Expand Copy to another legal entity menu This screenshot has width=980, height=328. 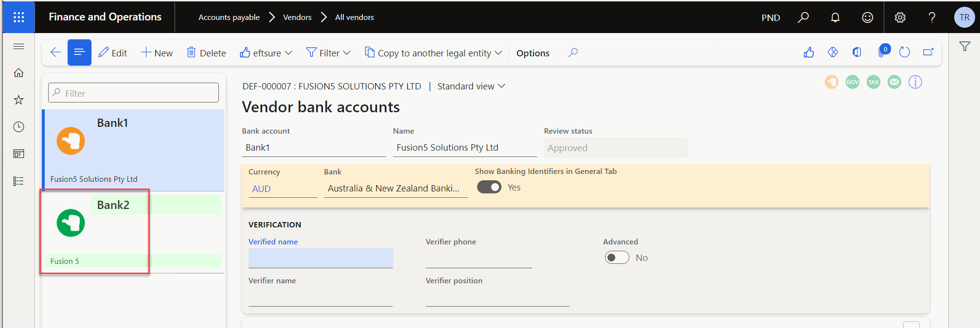point(433,53)
